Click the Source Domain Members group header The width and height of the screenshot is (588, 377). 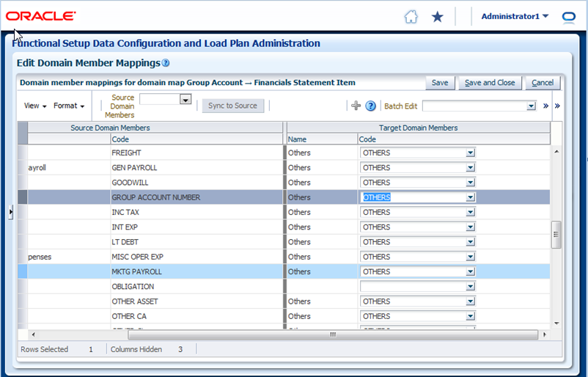[155, 128]
